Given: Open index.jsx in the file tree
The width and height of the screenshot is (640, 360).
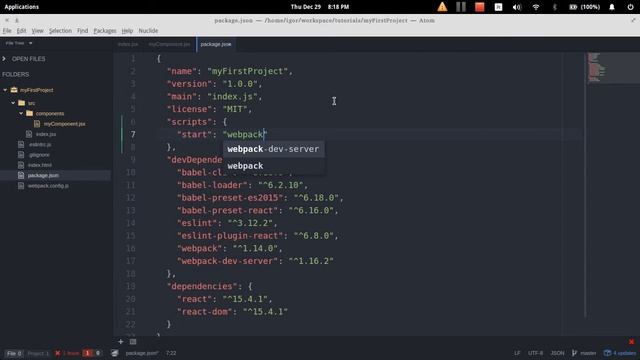Looking at the screenshot, I should [x=46, y=134].
